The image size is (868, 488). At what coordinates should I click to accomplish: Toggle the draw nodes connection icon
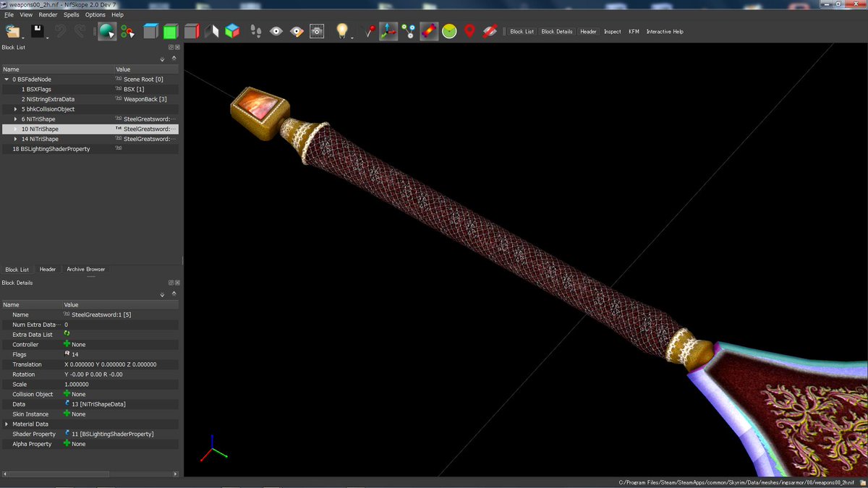pos(409,31)
